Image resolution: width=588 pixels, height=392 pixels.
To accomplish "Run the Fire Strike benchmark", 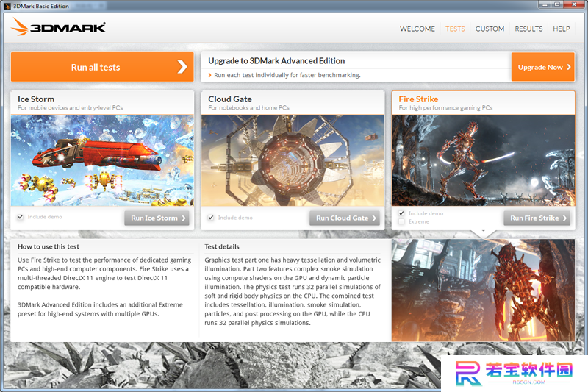I will click(537, 218).
